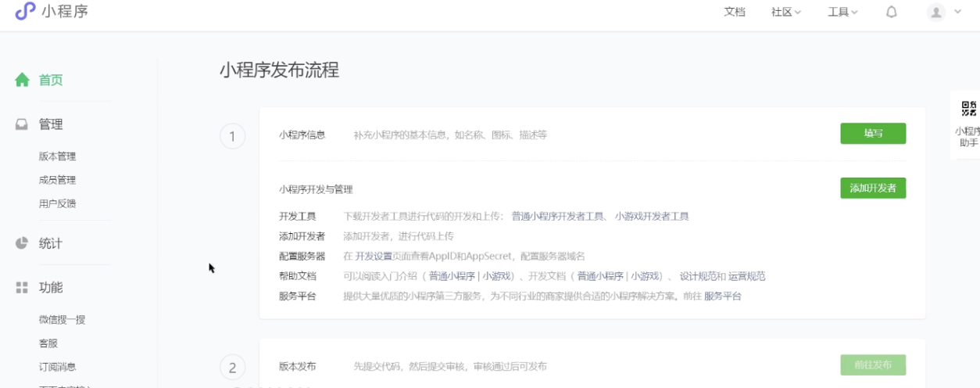
Task: Select 客服 in the sidebar
Action: coord(48,343)
